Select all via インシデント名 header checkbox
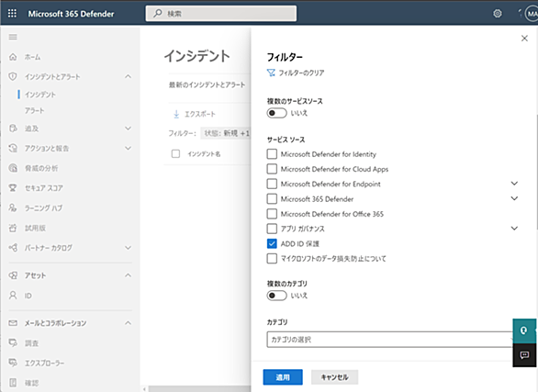538x392 pixels. (175, 153)
